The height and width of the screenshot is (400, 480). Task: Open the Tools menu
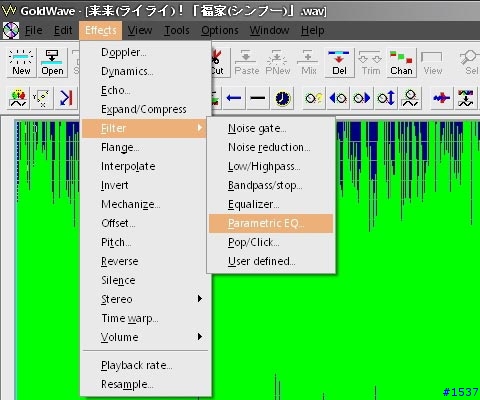pyautogui.click(x=177, y=30)
